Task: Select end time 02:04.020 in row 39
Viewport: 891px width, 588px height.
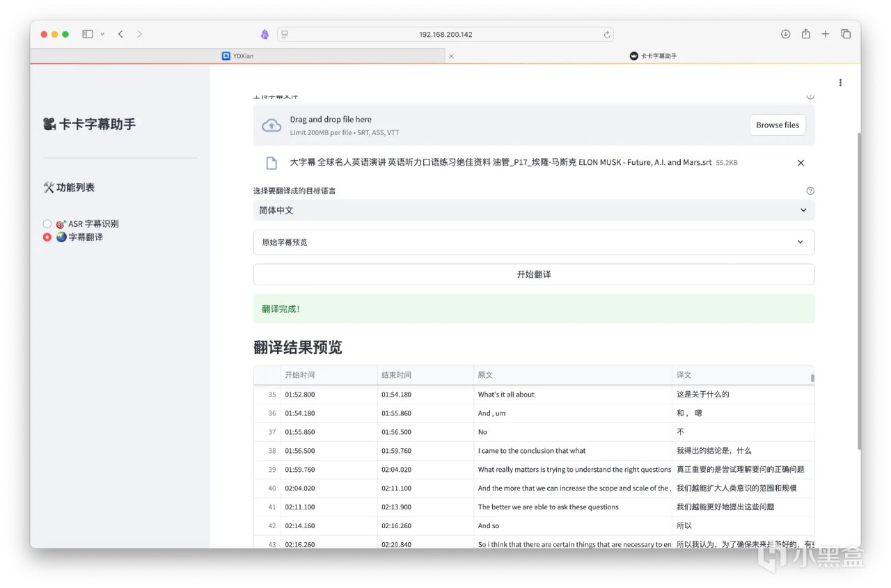Action: [x=425, y=470]
